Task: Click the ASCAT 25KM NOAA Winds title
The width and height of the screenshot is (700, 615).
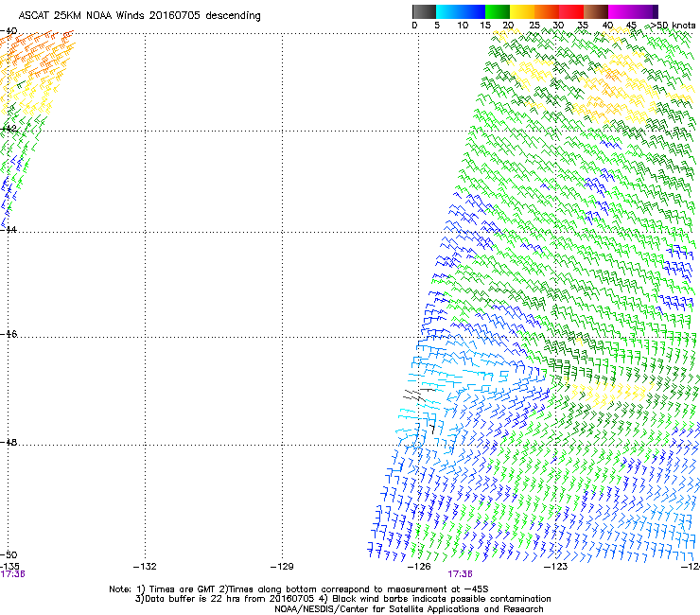Action: point(139,16)
